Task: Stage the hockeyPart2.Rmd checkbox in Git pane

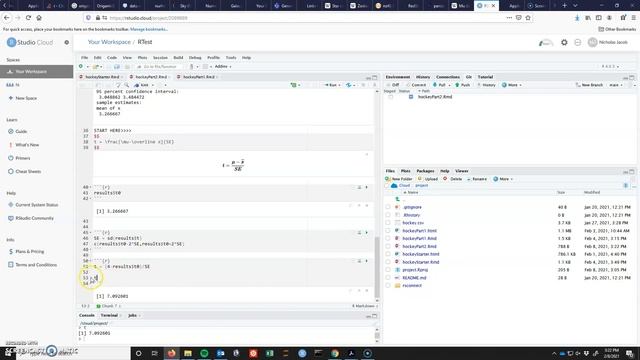Action: click(391, 97)
